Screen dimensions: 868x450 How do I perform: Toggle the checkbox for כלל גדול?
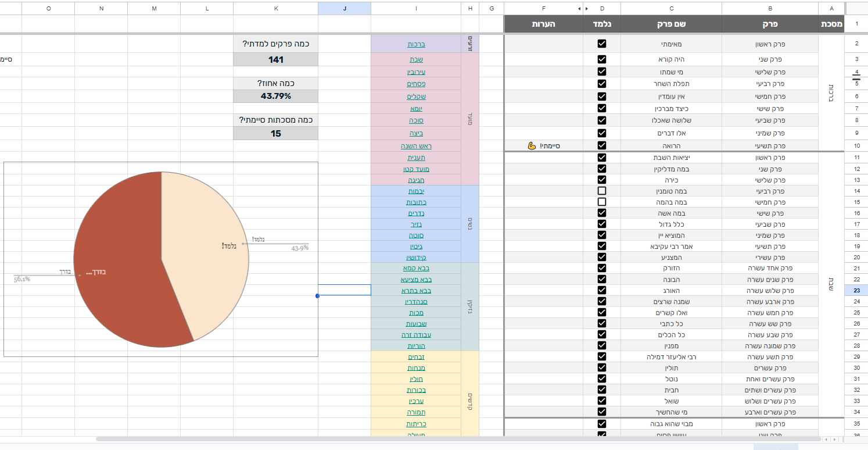[x=602, y=224]
